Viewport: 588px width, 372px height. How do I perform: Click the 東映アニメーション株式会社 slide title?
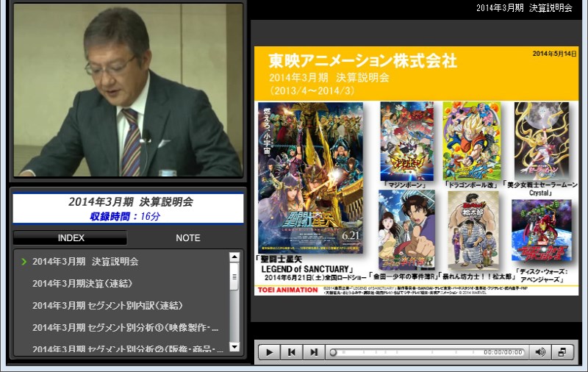coord(362,60)
